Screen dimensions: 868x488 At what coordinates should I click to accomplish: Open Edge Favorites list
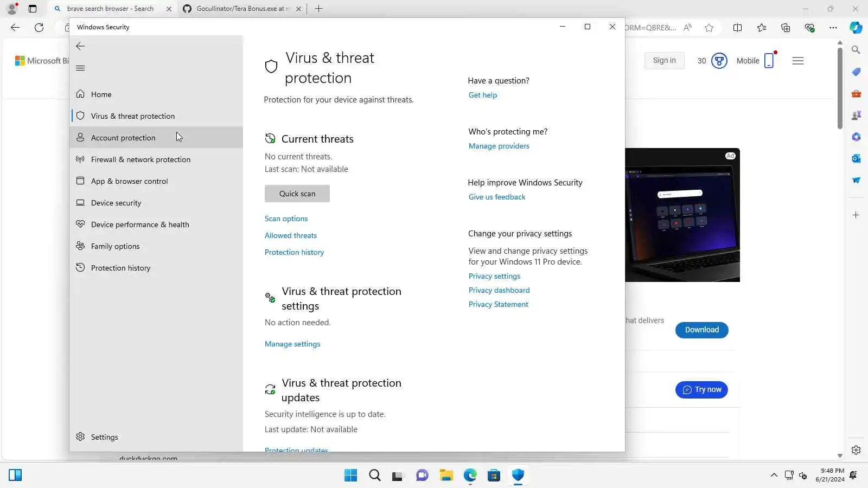(x=762, y=28)
